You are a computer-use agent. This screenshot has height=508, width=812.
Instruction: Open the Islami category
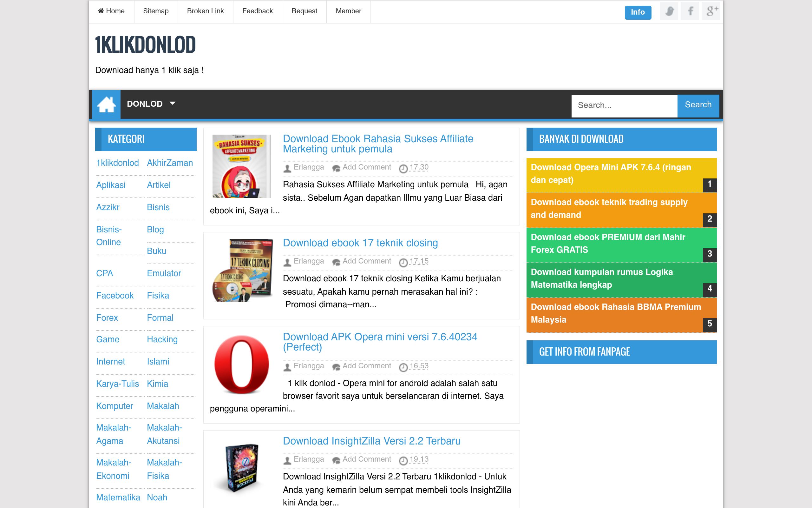tap(158, 362)
